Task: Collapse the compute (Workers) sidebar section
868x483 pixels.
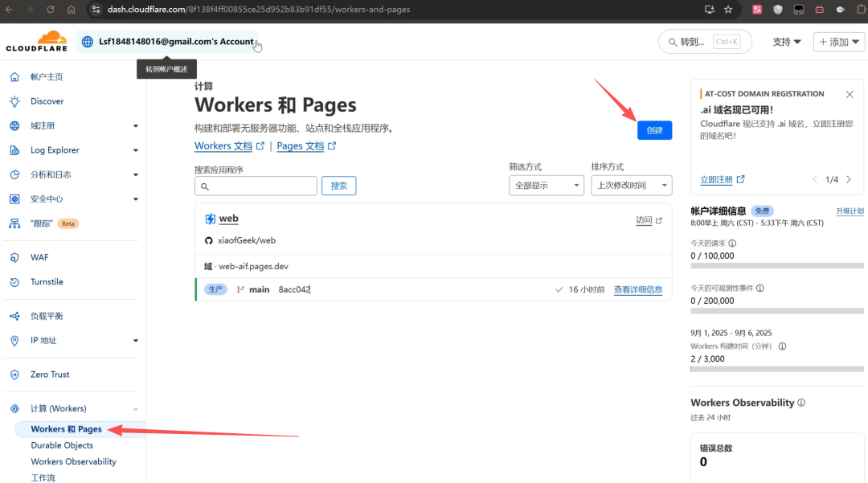Action: pos(136,409)
